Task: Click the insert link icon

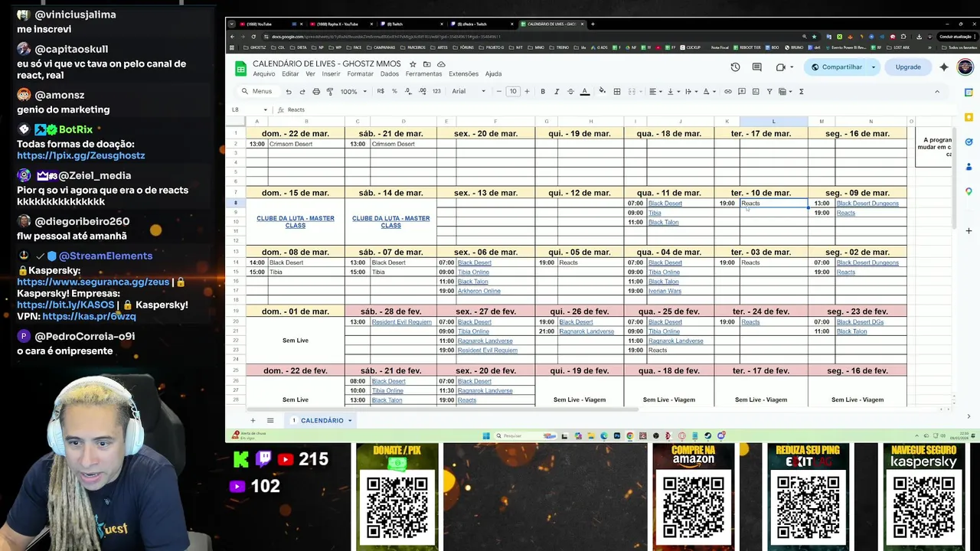Action: coord(728,91)
